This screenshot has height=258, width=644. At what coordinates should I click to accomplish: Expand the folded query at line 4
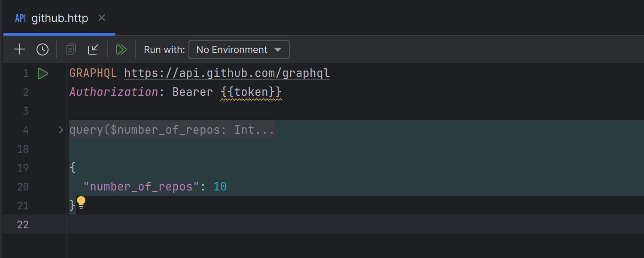[x=61, y=130]
